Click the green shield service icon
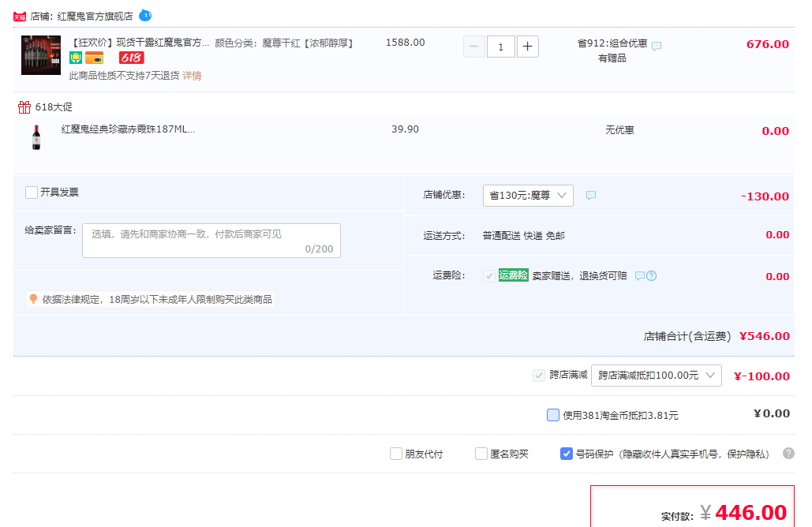Image resolution: width=812 pixels, height=527 pixels. pos(76,58)
